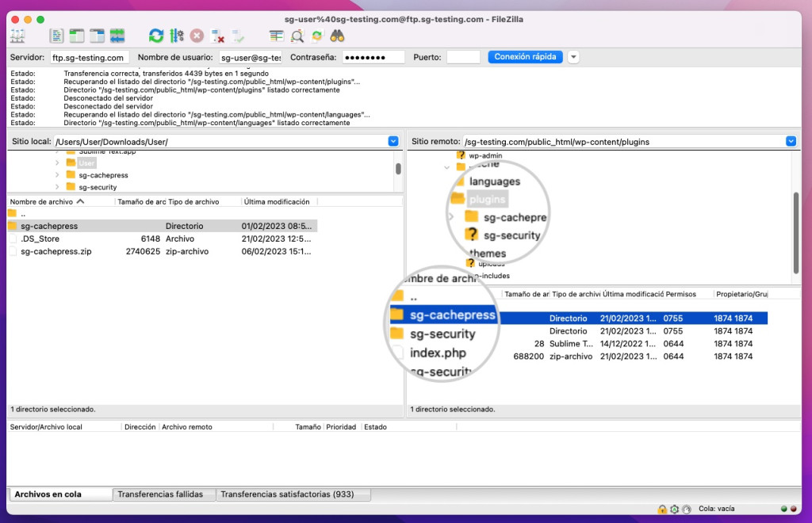Select the local sg-cachepress directory row
Image resolution: width=812 pixels, height=523 pixels.
pyautogui.click(x=163, y=226)
